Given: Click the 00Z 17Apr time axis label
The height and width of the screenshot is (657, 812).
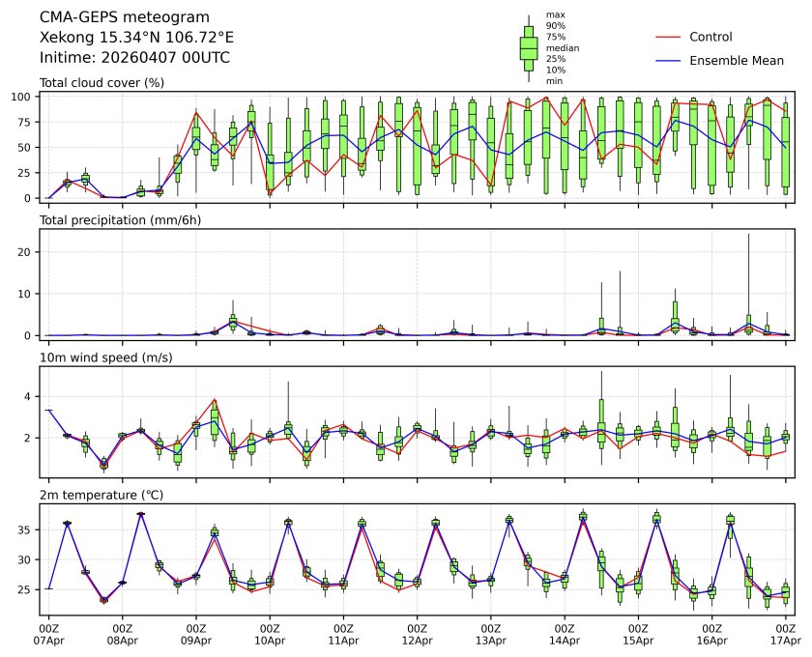Looking at the screenshot, I should (x=786, y=633).
